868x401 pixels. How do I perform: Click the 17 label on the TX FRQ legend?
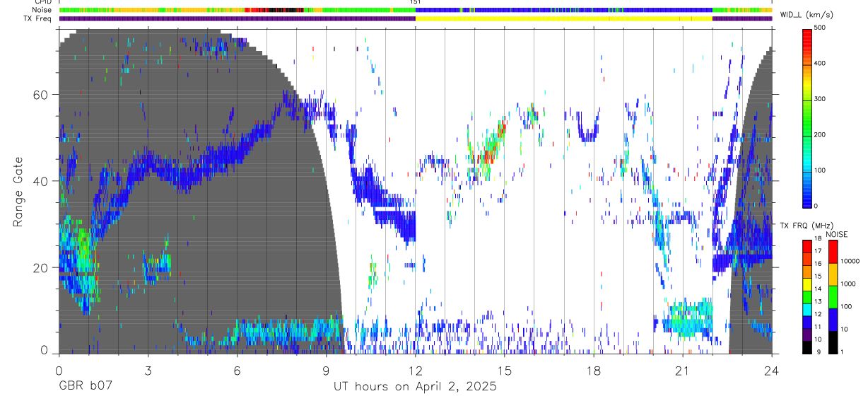coord(817,251)
